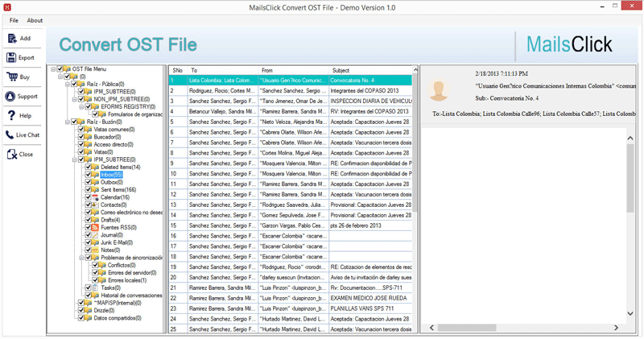Toggle the Drafts(4) checkbox
Viewport: 644px width, 339px height.
pos(89,220)
